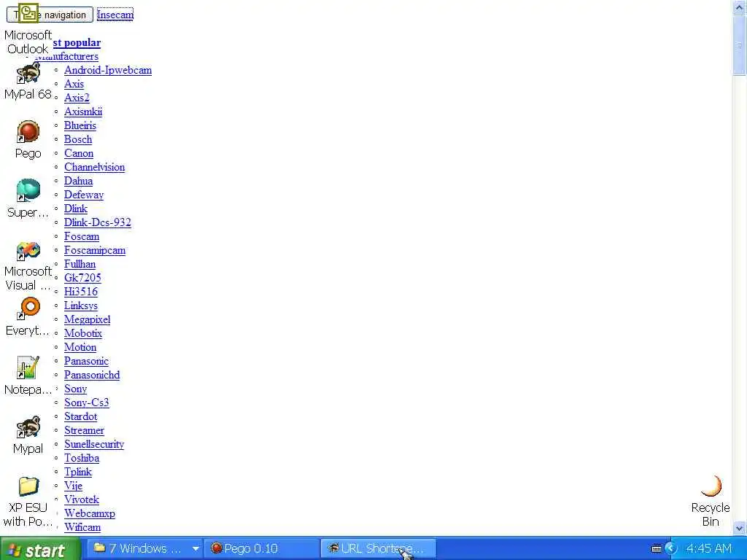Click the Dlink link

click(x=76, y=209)
